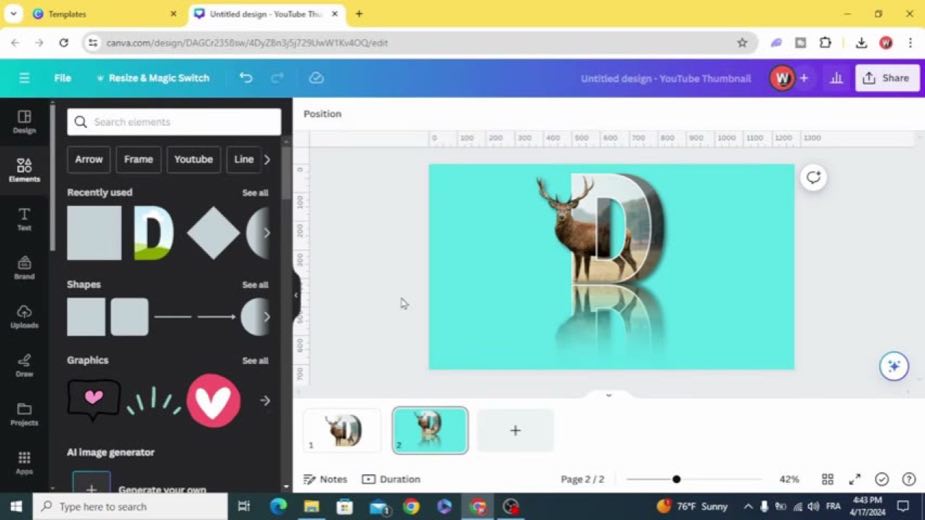
Task: Open the Brand sidebar panel
Action: pos(24,267)
